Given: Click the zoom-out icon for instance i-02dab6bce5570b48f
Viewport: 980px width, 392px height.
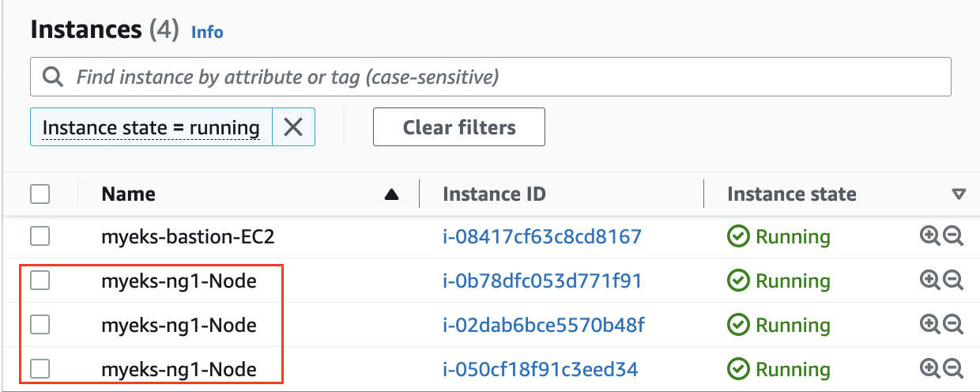Looking at the screenshot, I should [954, 325].
